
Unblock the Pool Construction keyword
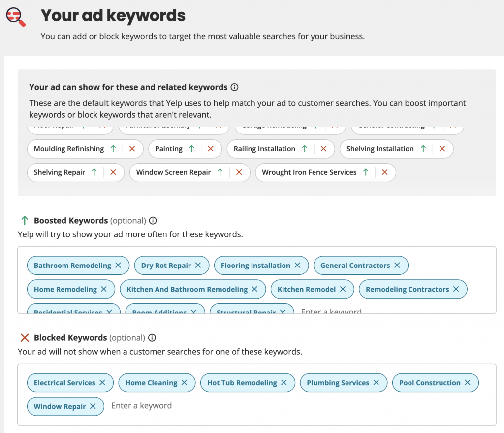tap(468, 382)
